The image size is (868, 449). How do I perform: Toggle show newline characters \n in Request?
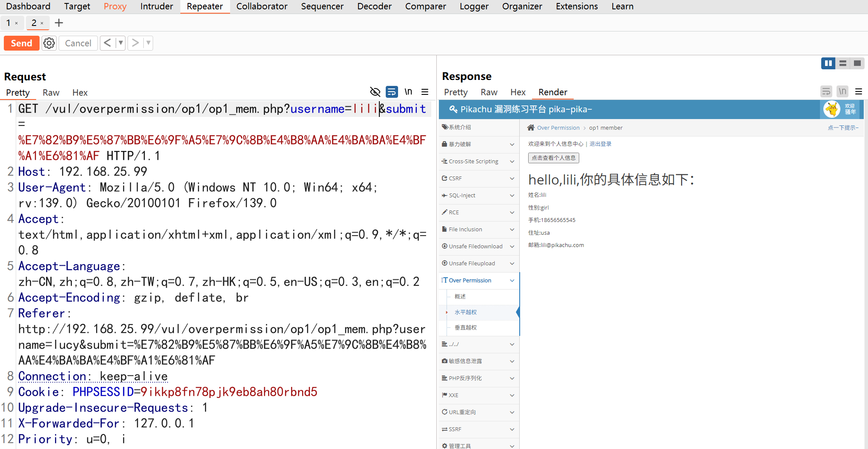[x=408, y=92]
